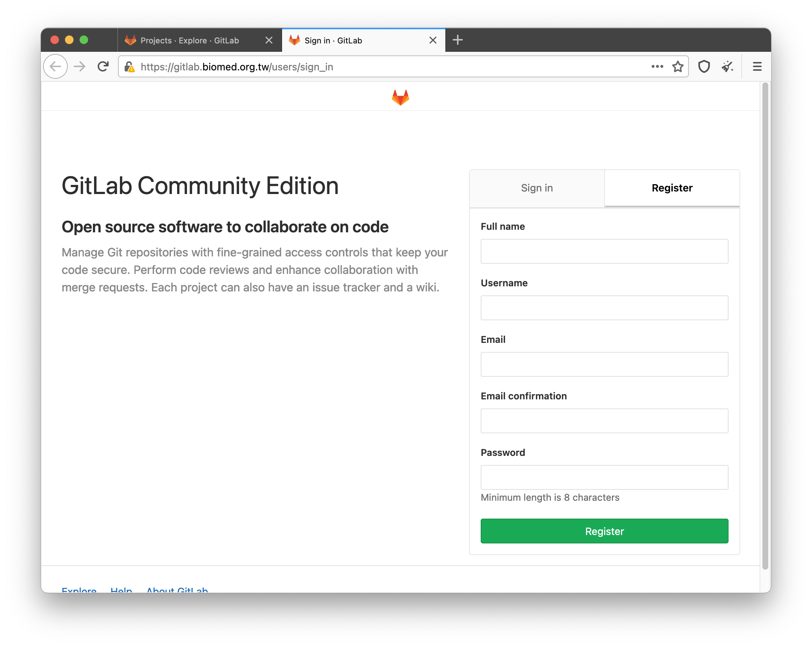Viewport: 812px width, 647px height.
Task: Click the browser Forward arrow button
Action: [79, 67]
